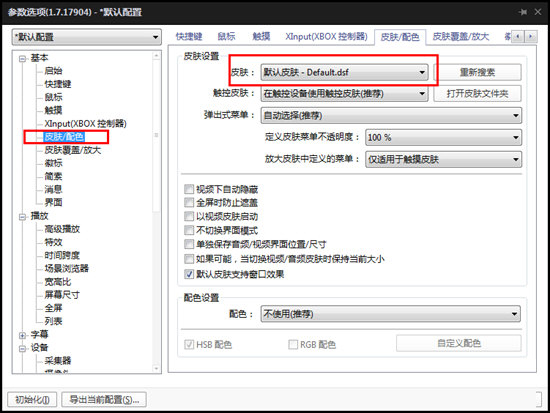This screenshot has height=413, width=550.
Task: Click the 打开皮肤文件夹 button
Action: [x=477, y=94]
